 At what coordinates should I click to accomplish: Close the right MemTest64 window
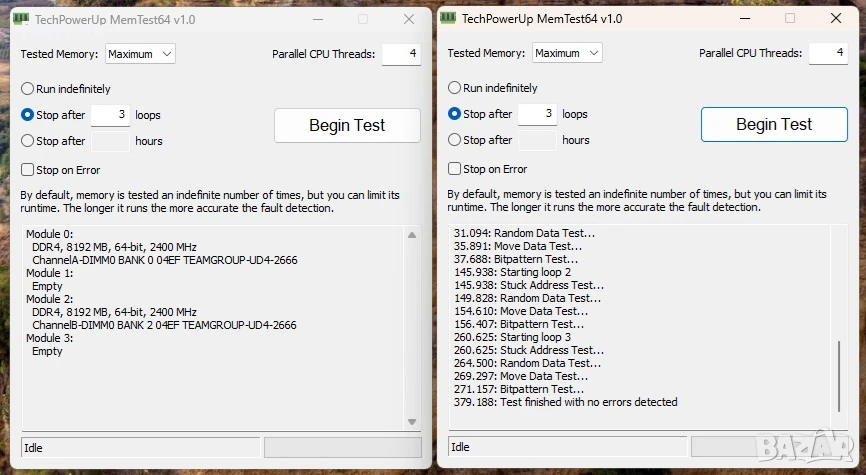[836, 18]
